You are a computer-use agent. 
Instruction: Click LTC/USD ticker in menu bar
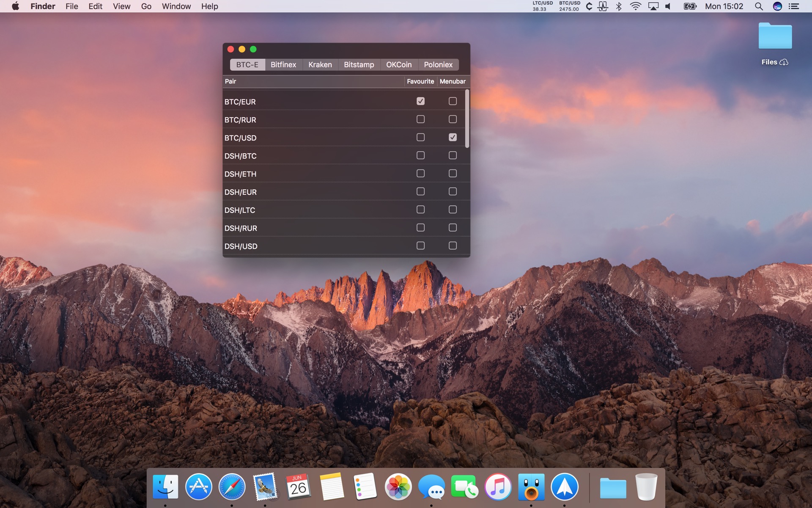tap(542, 6)
